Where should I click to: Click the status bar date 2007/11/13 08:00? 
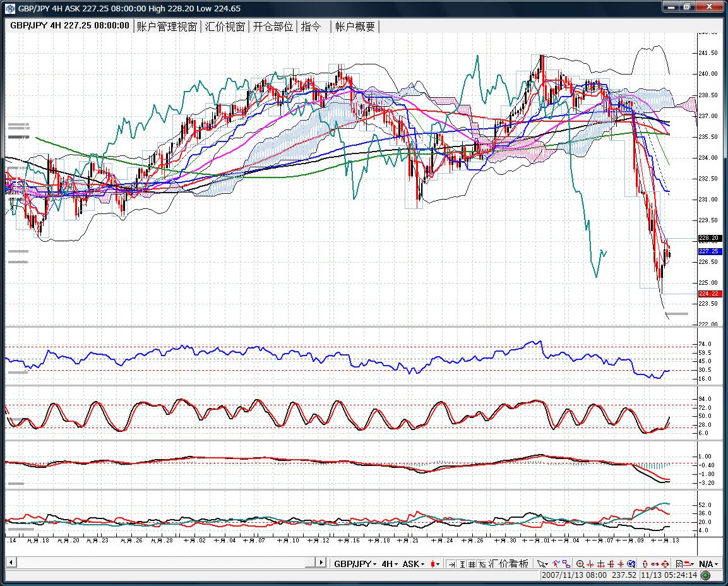click(574, 575)
